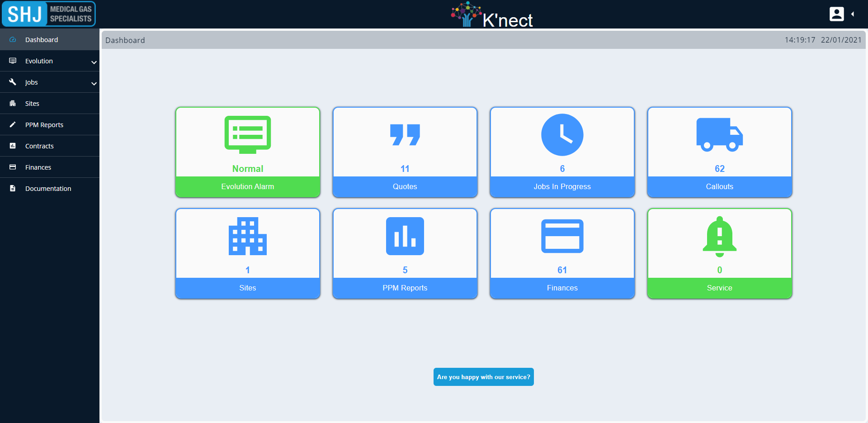Viewport: 868px width, 423px height.
Task: Click the Callouts count '62'
Action: tap(720, 169)
